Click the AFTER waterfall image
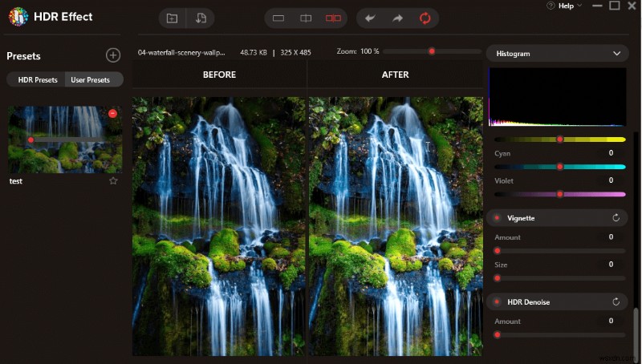The width and height of the screenshot is (642, 364). 396,226
